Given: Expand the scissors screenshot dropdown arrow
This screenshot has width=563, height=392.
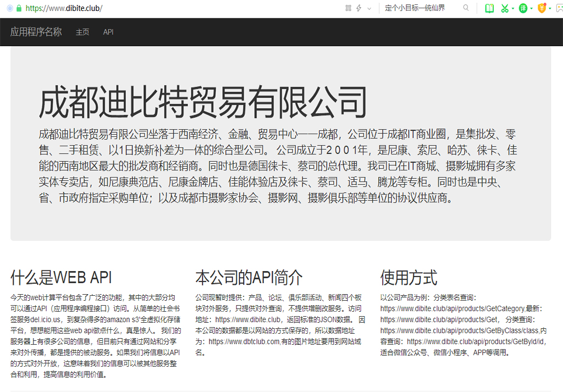Looking at the screenshot, I should (513, 8).
